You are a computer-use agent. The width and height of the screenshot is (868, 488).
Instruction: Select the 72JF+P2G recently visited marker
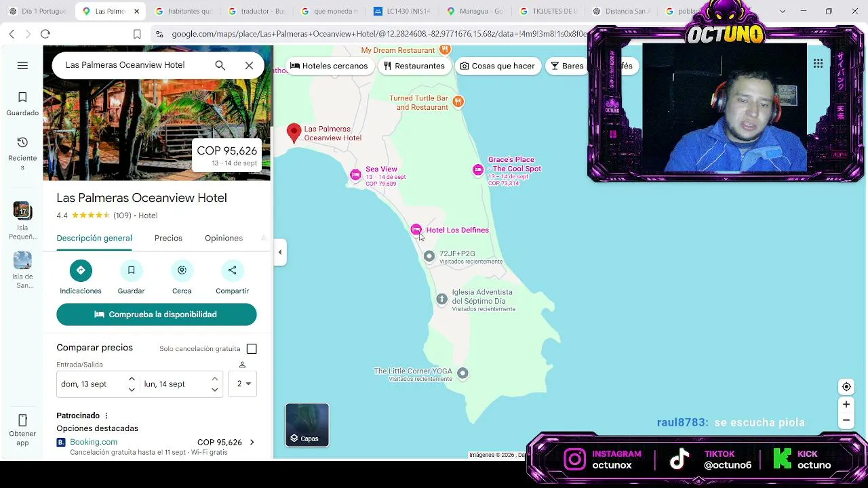pyautogui.click(x=429, y=256)
